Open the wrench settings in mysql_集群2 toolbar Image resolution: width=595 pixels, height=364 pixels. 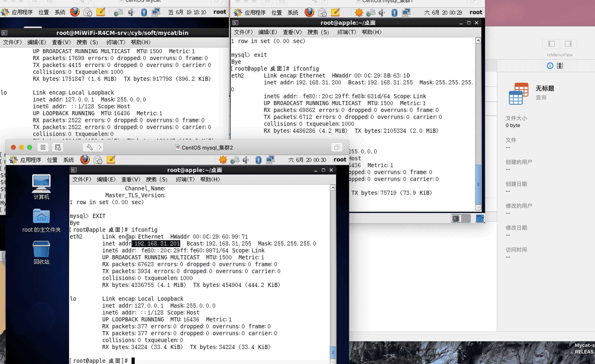tap(89, 147)
